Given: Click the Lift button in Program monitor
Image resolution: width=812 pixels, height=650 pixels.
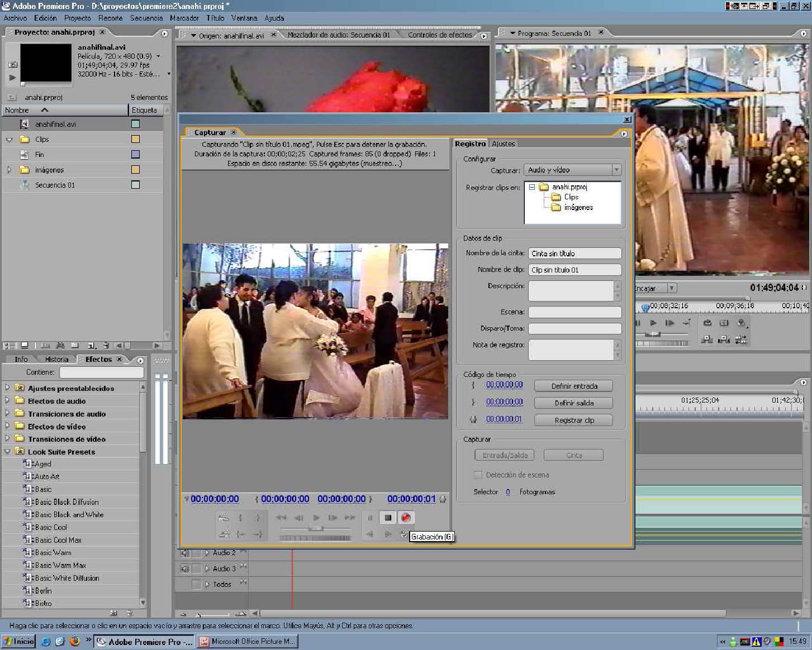Looking at the screenshot, I should 707,339.
